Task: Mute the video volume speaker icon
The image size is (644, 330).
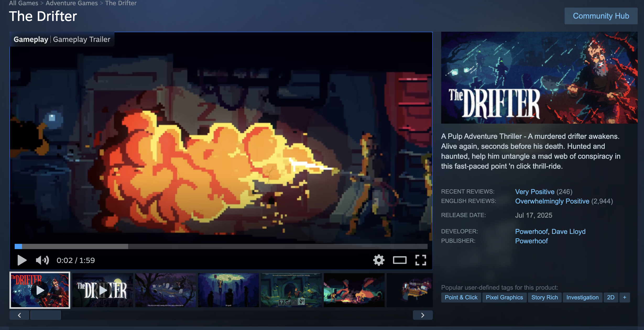Action: (42, 260)
